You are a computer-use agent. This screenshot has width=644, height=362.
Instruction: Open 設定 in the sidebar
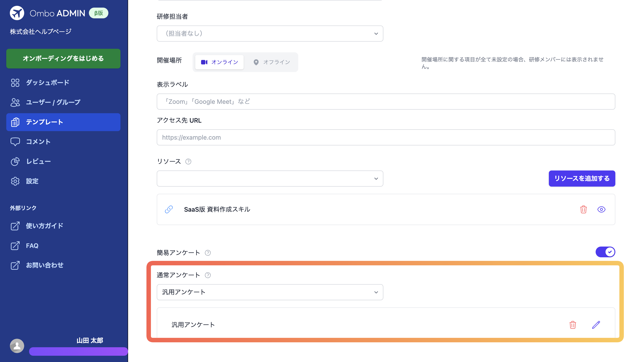pyautogui.click(x=63, y=181)
